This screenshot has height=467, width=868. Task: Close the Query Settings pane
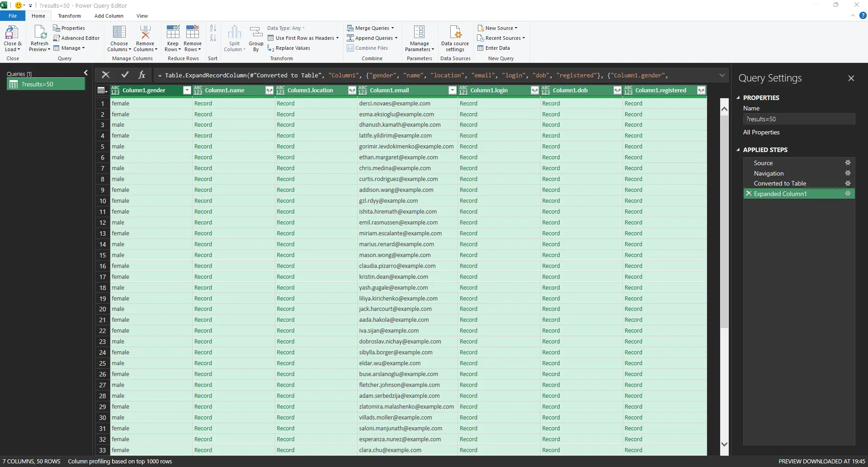(851, 78)
